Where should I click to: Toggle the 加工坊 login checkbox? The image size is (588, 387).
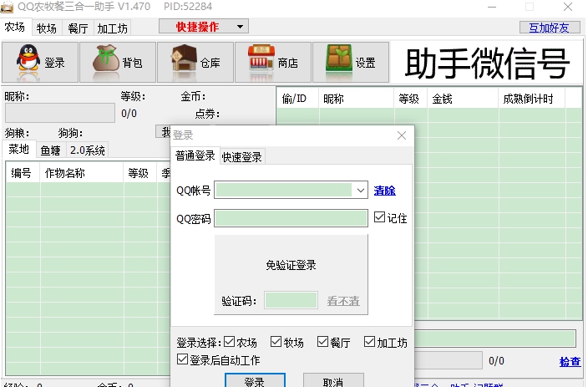369,342
